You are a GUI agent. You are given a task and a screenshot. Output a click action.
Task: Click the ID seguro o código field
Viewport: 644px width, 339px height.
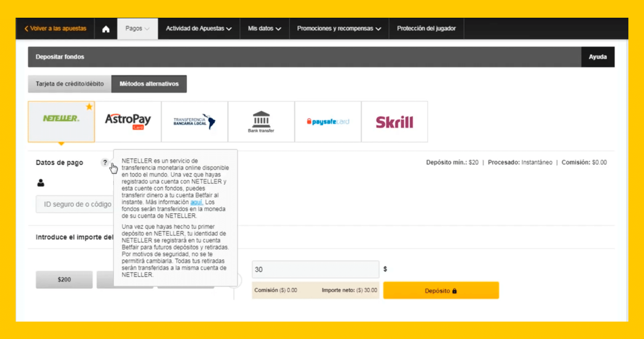pos(75,204)
